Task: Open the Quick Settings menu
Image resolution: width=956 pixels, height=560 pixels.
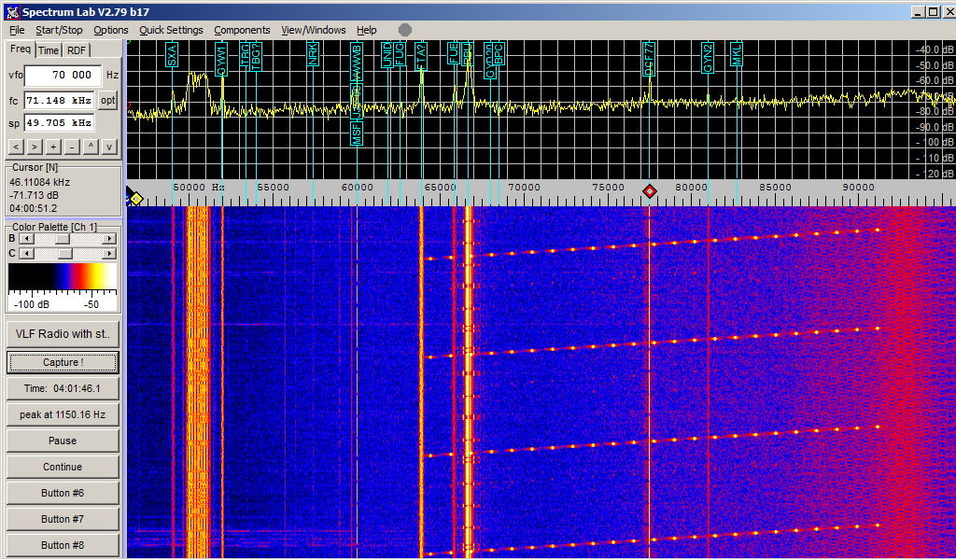Action: (x=171, y=30)
